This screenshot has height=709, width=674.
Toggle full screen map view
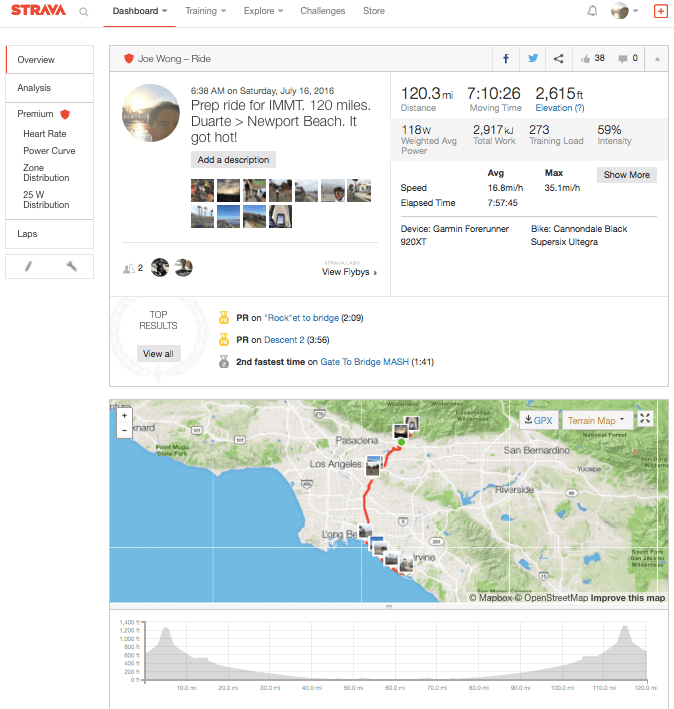tap(645, 419)
